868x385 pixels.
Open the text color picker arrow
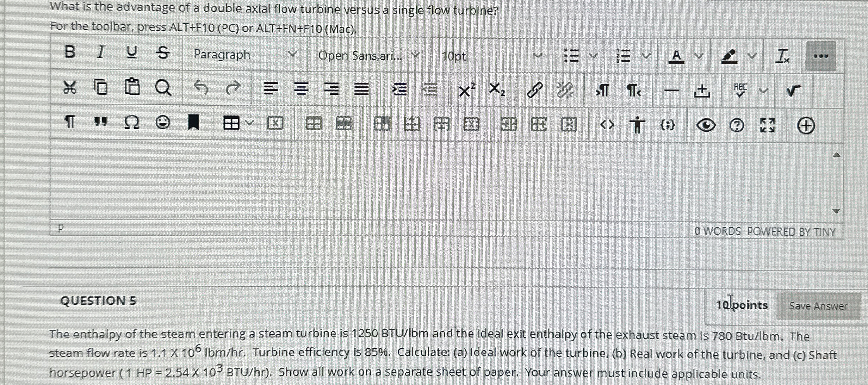(x=699, y=56)
